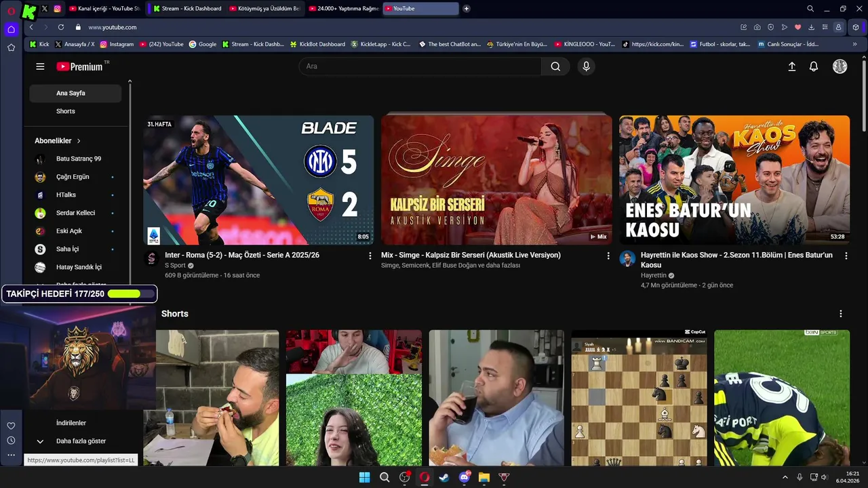Open the Opera home sidebar icon

pos(11,29)
